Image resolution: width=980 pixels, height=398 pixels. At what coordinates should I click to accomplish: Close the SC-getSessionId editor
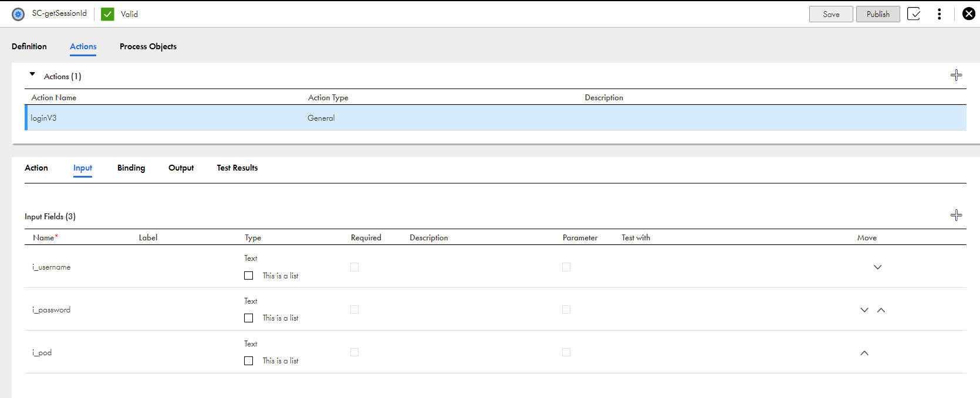(x=969, y=14)
